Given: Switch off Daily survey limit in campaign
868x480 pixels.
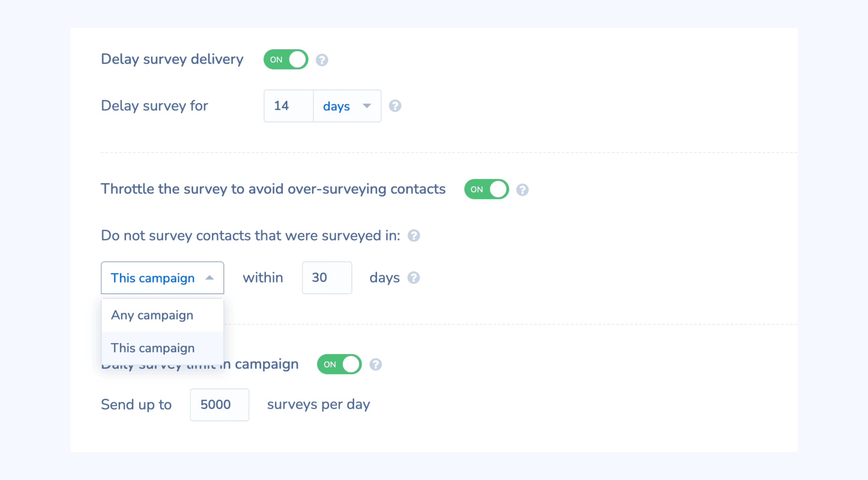Looking at the screenshot, I should click(339, 364).
